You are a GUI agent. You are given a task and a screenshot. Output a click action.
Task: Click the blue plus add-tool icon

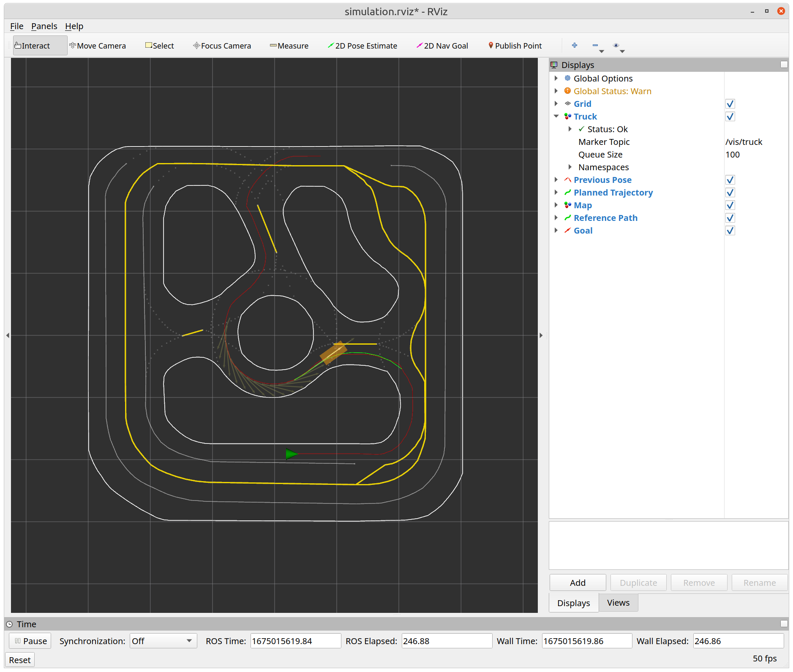(574, 45)
